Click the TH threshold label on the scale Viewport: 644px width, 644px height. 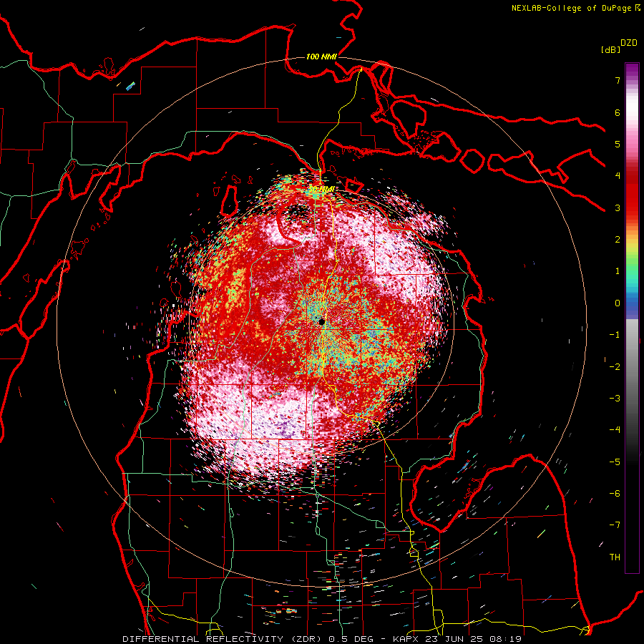point(615,557)
